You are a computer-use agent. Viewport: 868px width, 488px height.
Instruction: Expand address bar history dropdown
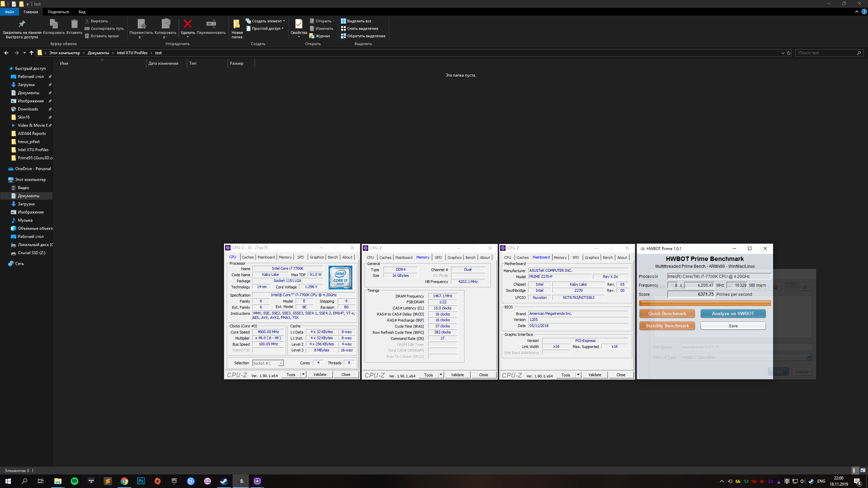(783, 53)
